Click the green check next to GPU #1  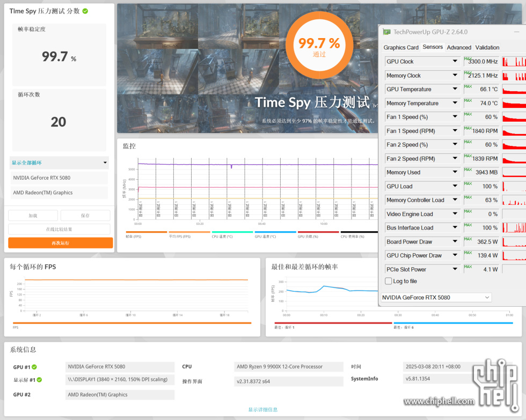coord(34,367)
